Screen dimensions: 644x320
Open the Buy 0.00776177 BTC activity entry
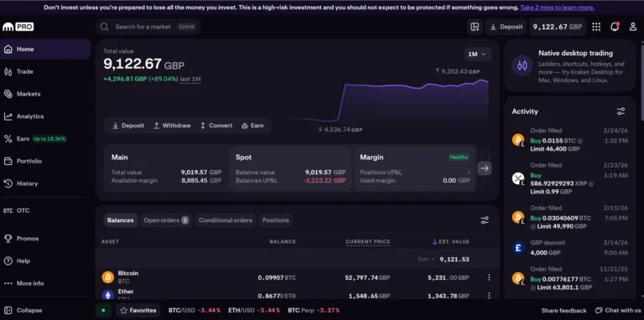[569, 279]
